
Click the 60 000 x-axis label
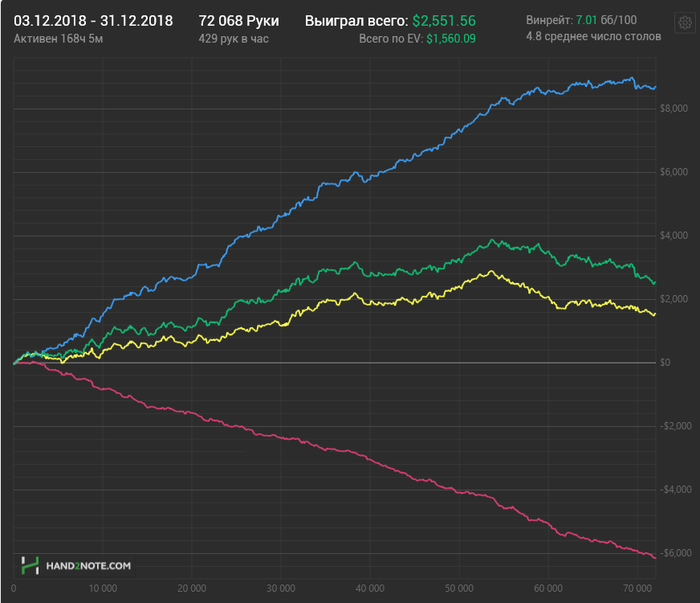tap(548, 589)
